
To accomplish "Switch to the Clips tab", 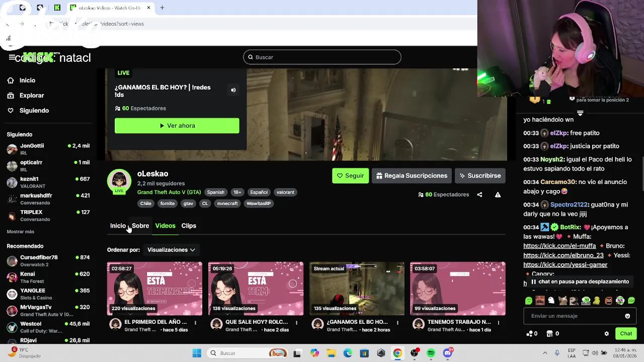I will pyautogui.click(x=189, y=226).
